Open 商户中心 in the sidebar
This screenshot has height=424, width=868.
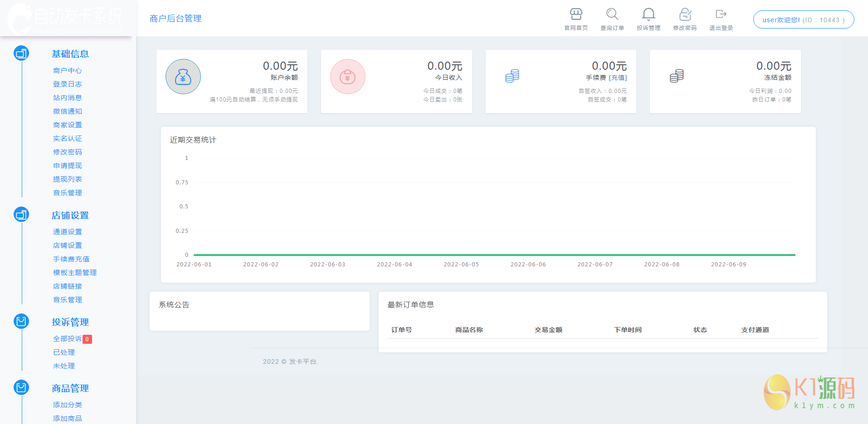click(68, 71)
